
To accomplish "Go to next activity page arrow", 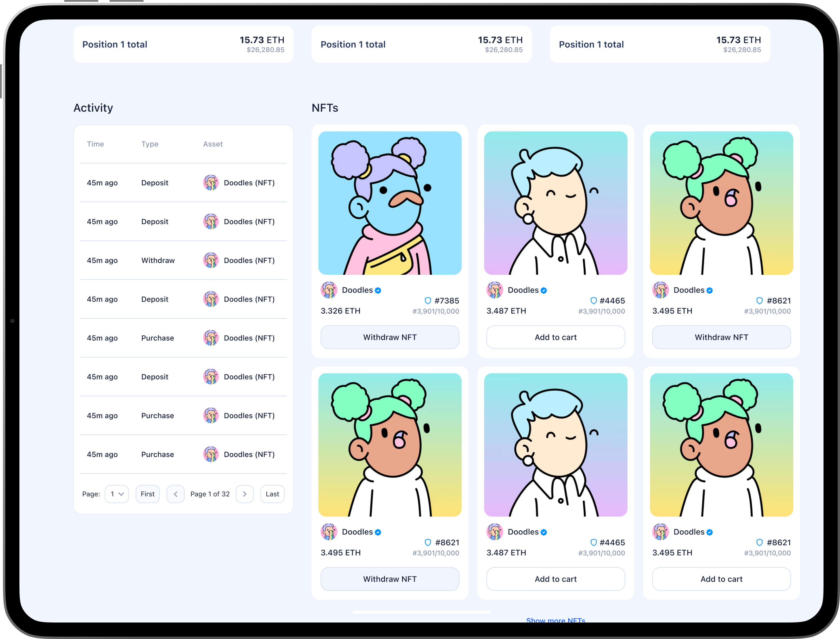I will [x=244, y=494].
